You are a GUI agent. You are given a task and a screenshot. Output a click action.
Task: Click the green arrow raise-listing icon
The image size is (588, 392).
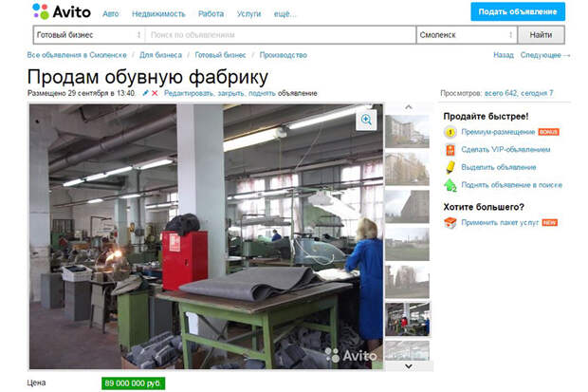point(450,185)
